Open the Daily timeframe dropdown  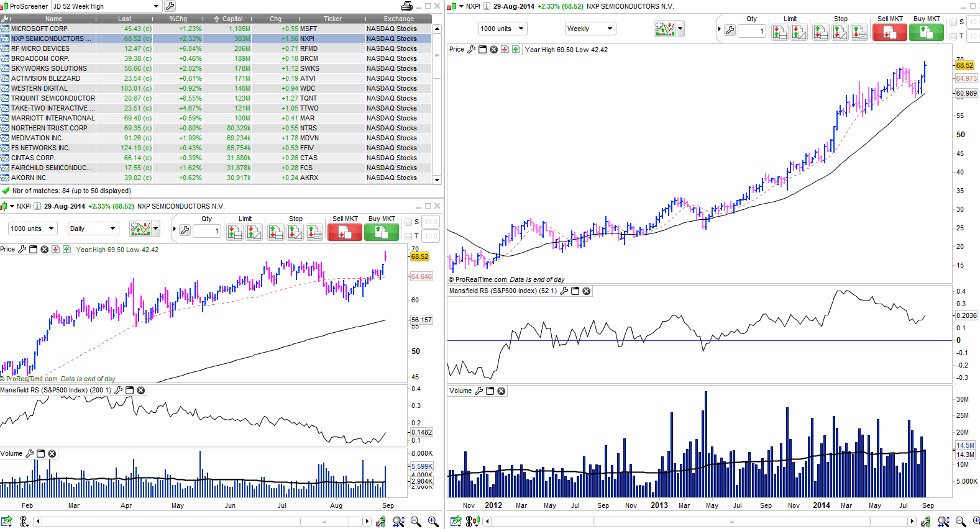[x=93, y=228]
